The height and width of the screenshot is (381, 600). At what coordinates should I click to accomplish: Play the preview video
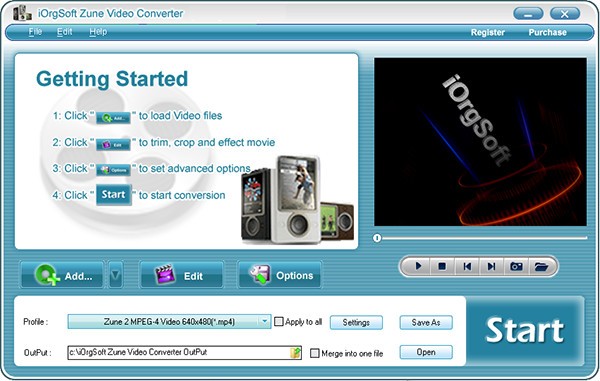tap(418, 266)
